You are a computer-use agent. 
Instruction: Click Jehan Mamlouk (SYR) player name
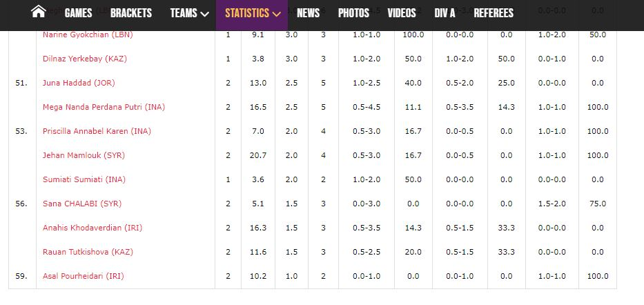[x=84, y=155]
